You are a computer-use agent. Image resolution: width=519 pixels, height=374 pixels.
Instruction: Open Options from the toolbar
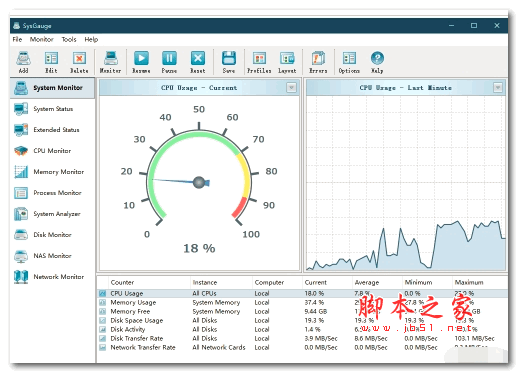349,62
